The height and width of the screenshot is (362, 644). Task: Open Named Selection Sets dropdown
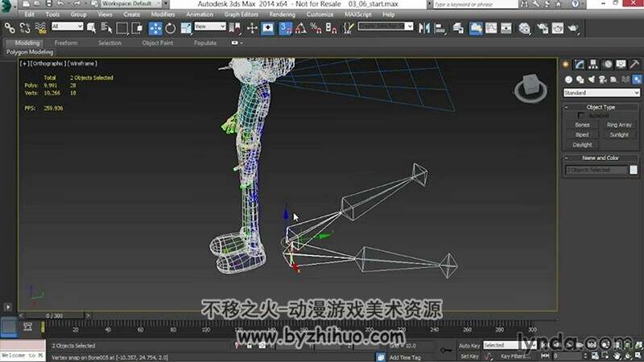coord(386,27)
